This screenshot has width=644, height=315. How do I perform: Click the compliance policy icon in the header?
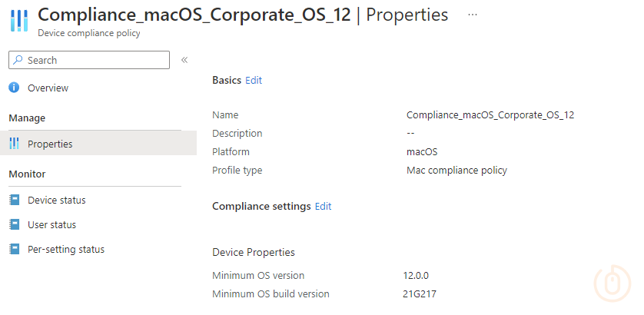coord(19,22)
